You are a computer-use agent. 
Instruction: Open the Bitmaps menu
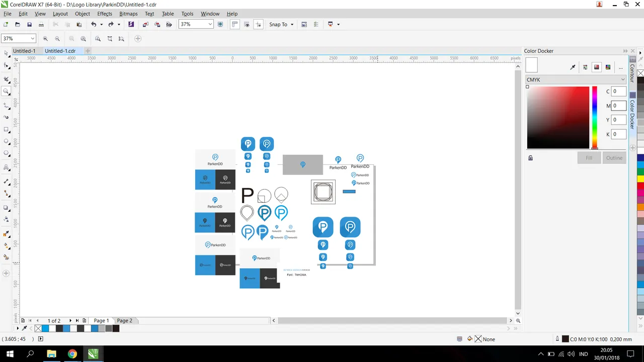coord(128,14)
